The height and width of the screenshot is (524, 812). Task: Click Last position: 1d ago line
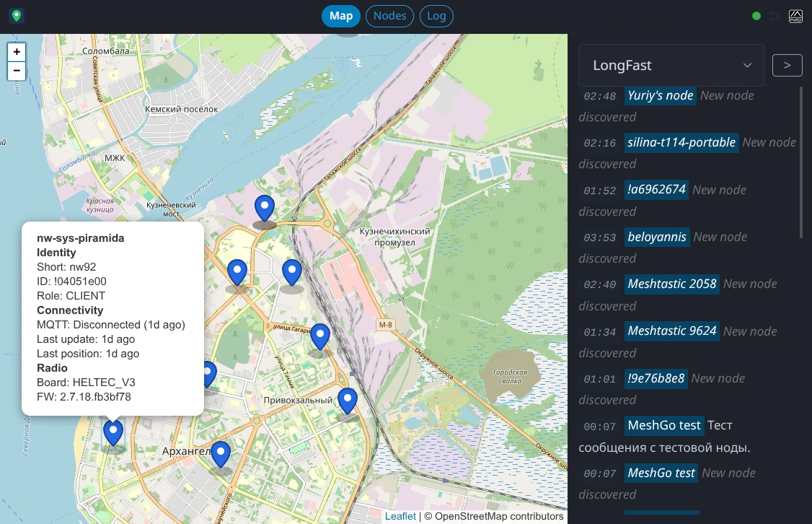(x=87, y=354)
